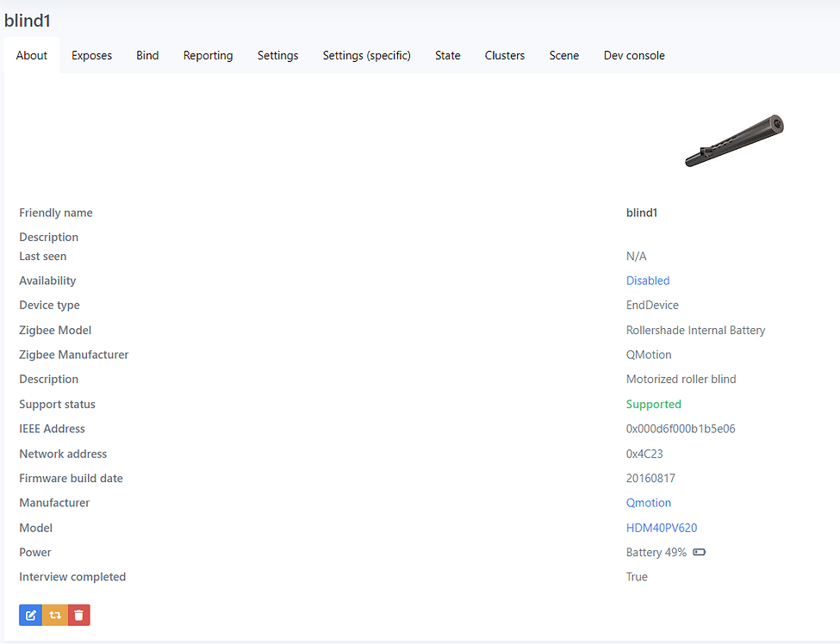This screenshot has height=644, width=840.
Task: Click the Friendly name label
Action: (56, 213)
